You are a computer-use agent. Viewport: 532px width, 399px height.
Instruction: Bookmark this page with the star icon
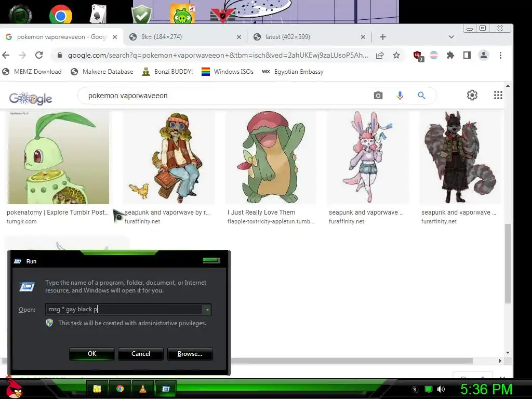click(x=396, y=55)
